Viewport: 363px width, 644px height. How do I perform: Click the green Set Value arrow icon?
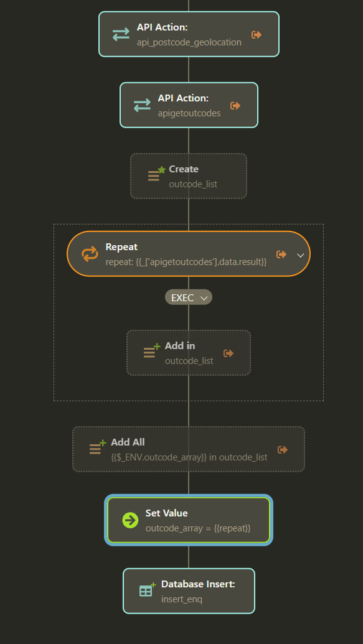click(x=130, y=520)
